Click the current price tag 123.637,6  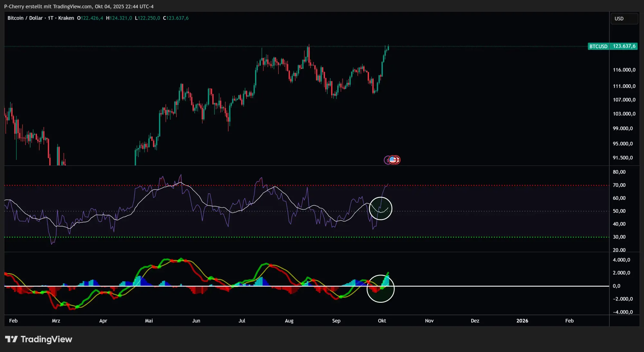pos(624,46)
